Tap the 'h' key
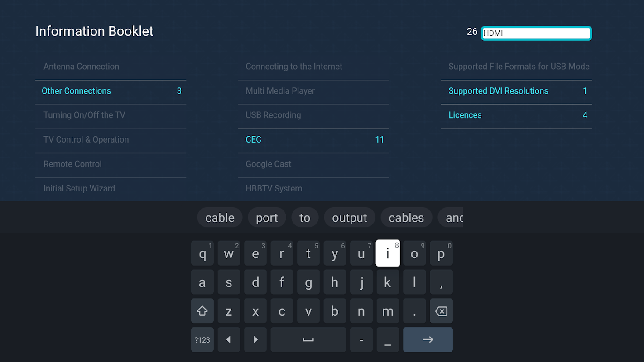 pyautogui.click(x=335, y=282)
